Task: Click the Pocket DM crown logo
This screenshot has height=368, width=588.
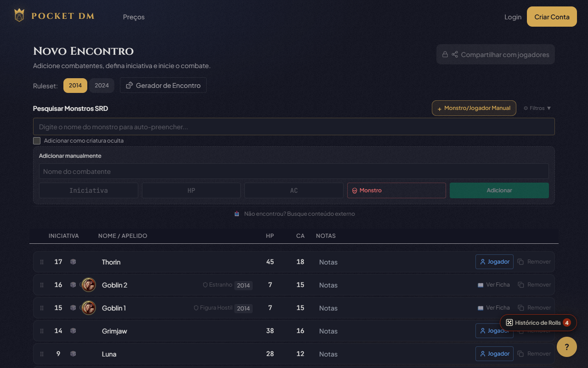Action: 19,16
